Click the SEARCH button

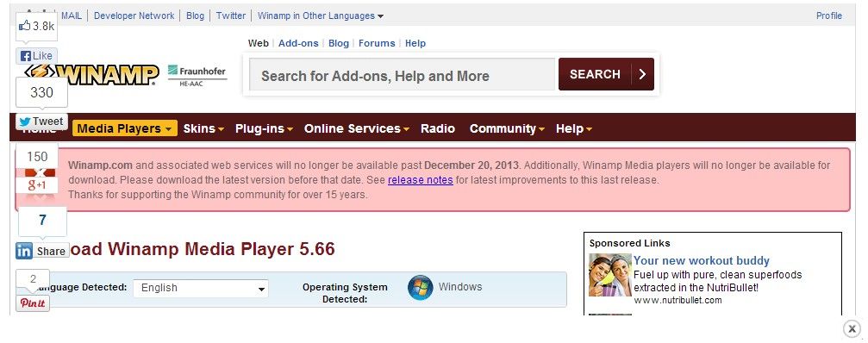(606, 74)
